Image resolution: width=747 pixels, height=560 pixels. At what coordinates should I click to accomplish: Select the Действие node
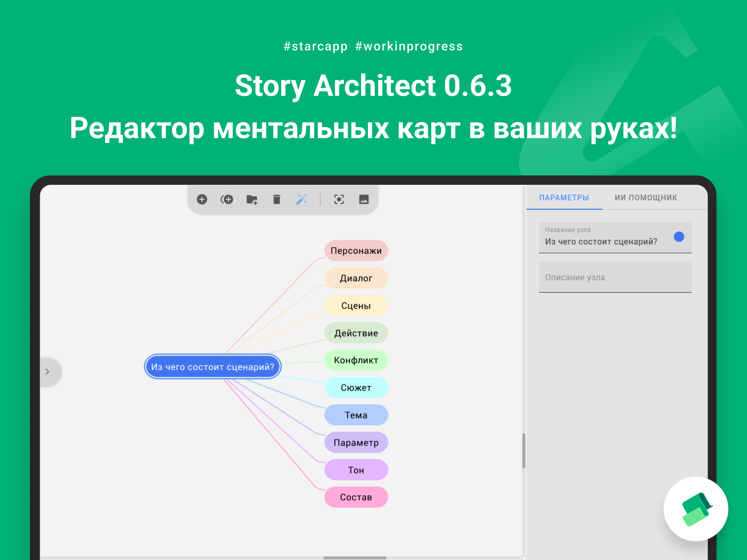tap(356, 333)
